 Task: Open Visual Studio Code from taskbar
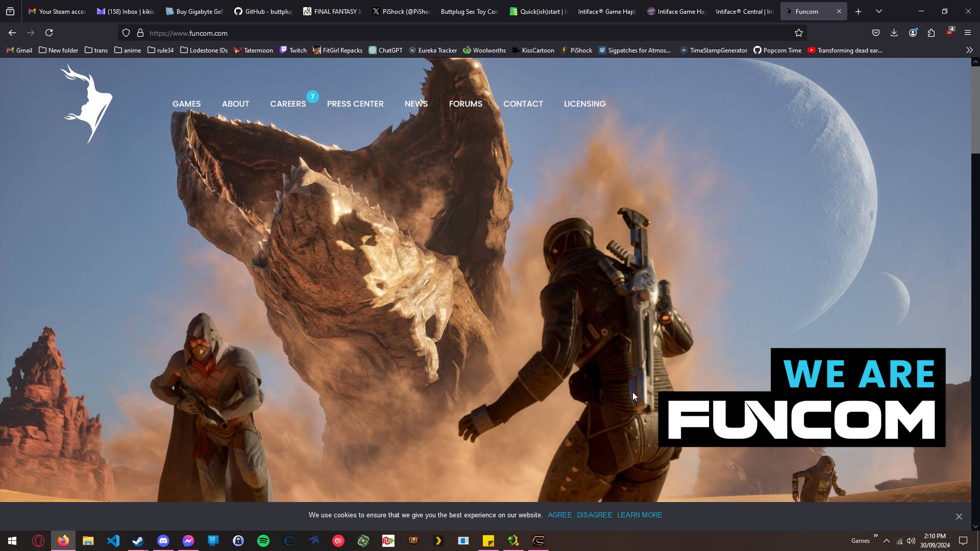113,541
